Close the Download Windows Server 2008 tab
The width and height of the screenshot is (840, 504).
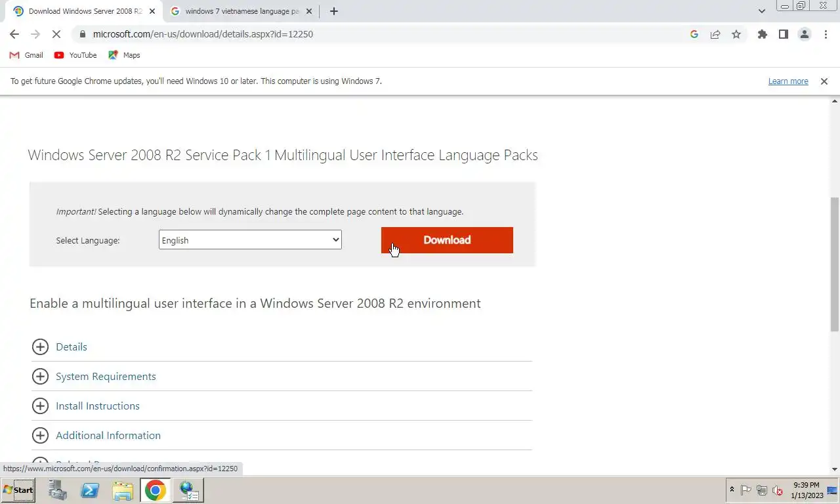(x=152, y=11)
